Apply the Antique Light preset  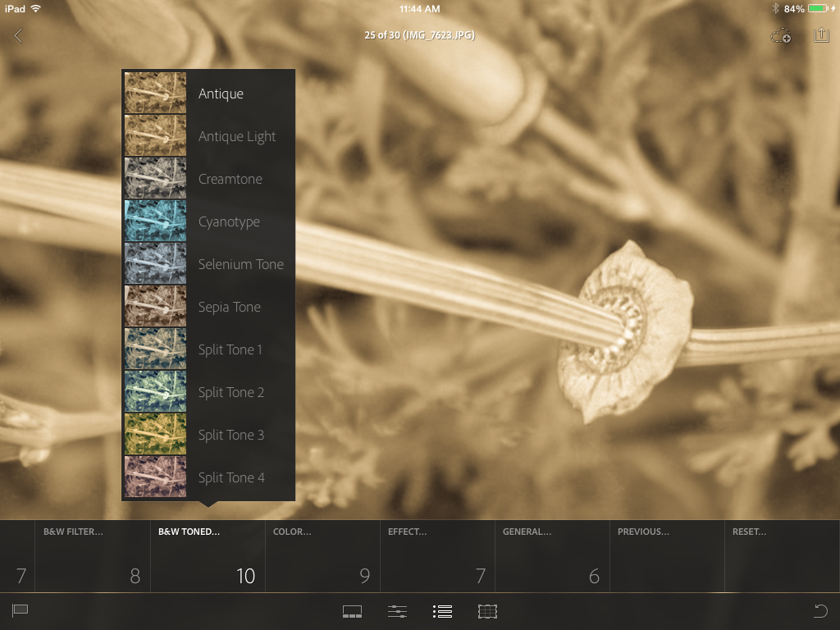tap(209, 136)
